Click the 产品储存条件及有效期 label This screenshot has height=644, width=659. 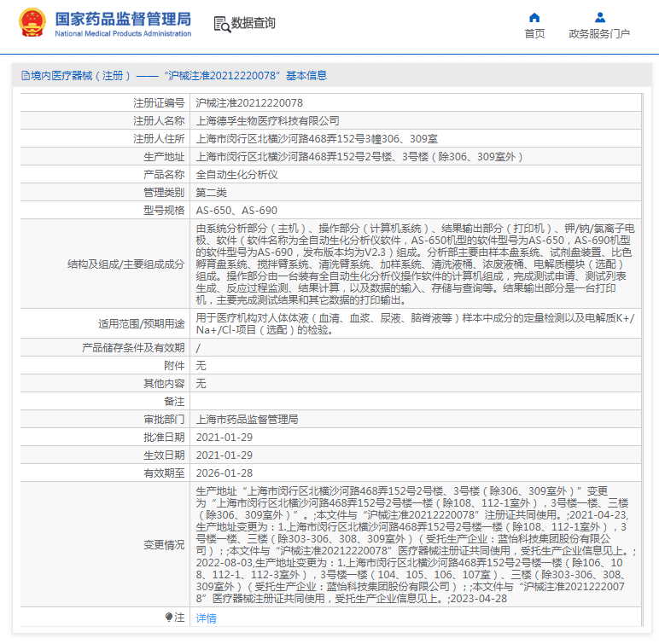pos(133,347)
